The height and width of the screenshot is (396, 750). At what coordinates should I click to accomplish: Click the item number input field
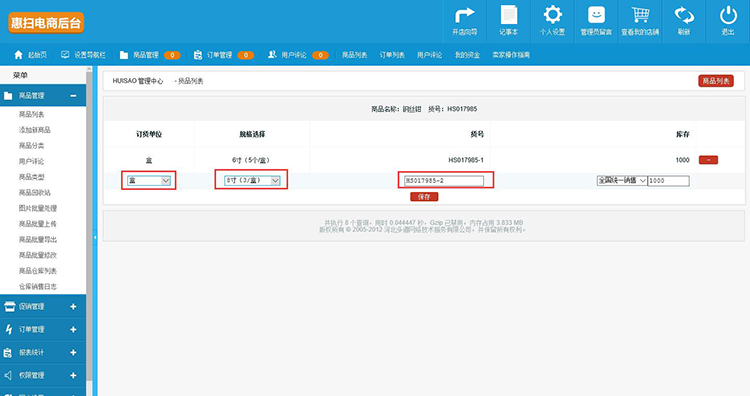coord(444,180)
